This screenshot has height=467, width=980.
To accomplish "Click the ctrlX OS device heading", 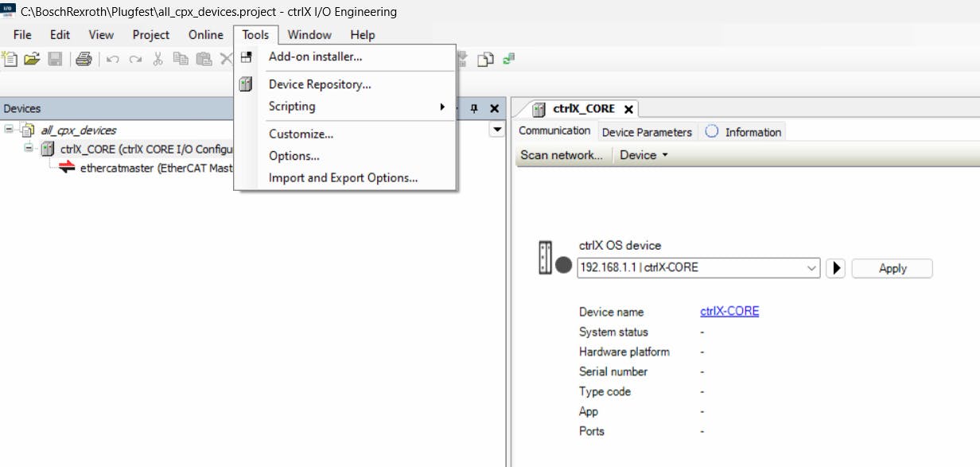I will tap(620, 246).
